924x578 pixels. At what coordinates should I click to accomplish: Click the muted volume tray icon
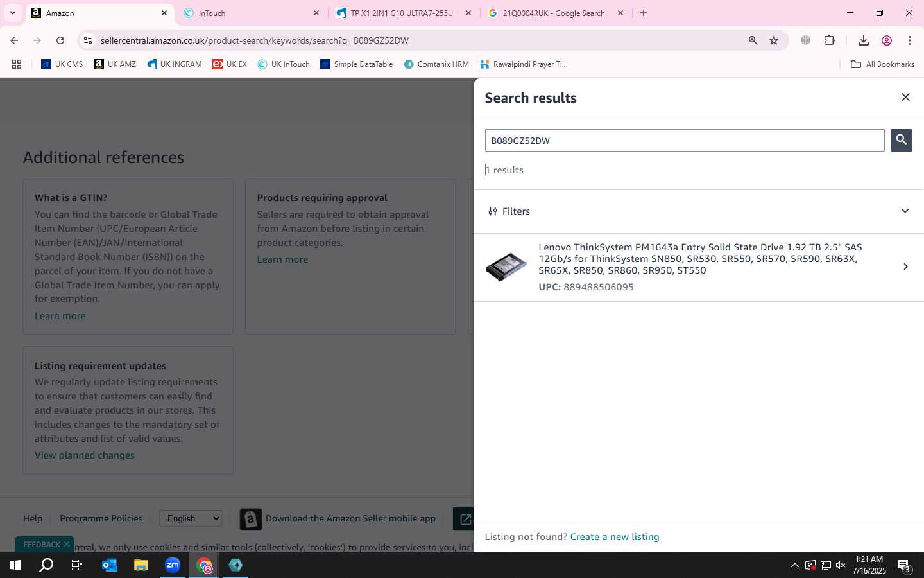(841, 565)
